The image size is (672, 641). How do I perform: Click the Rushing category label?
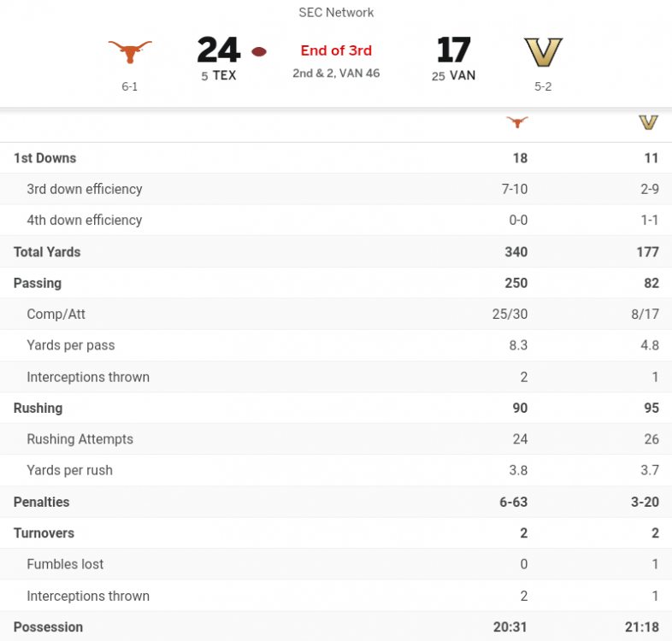pyautogui.click(x=38, y=409)
